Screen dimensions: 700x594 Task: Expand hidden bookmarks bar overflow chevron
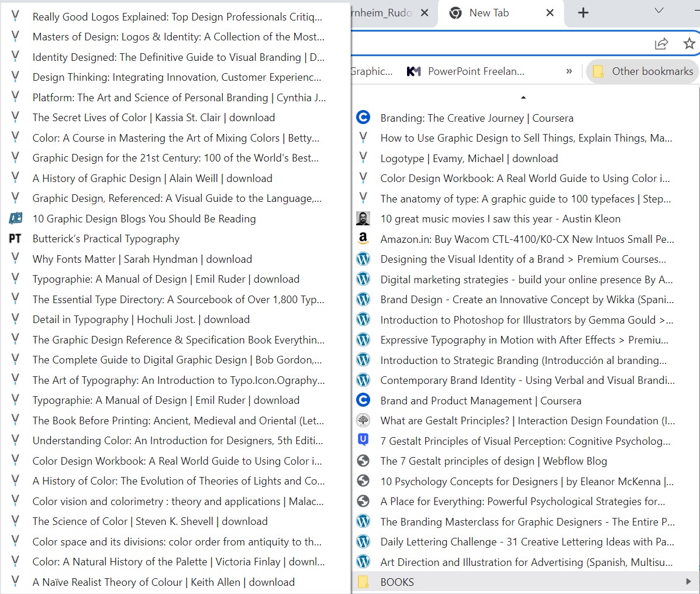click(x=569, y=71)
